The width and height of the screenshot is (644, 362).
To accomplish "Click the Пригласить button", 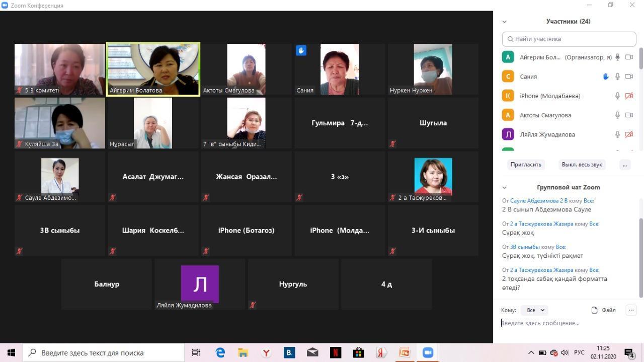I will point(526,165).
